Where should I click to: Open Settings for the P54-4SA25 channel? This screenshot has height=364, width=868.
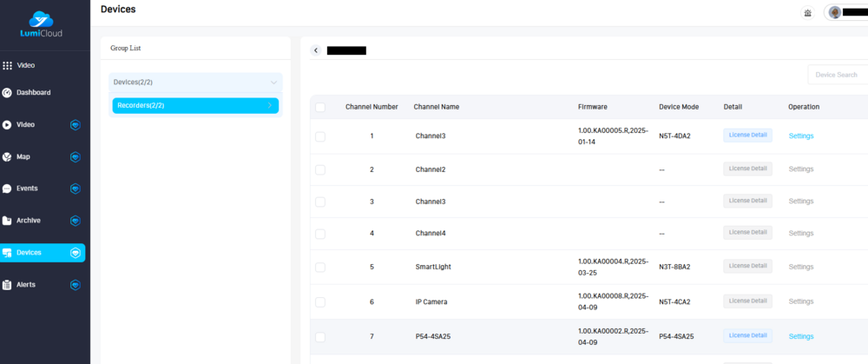click(800, 336)
